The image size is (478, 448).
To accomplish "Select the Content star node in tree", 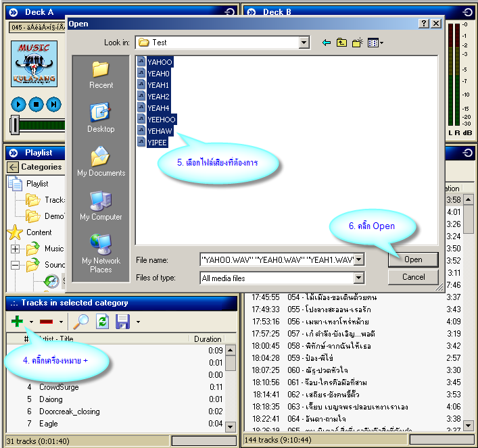I will [x=39, y=232].
